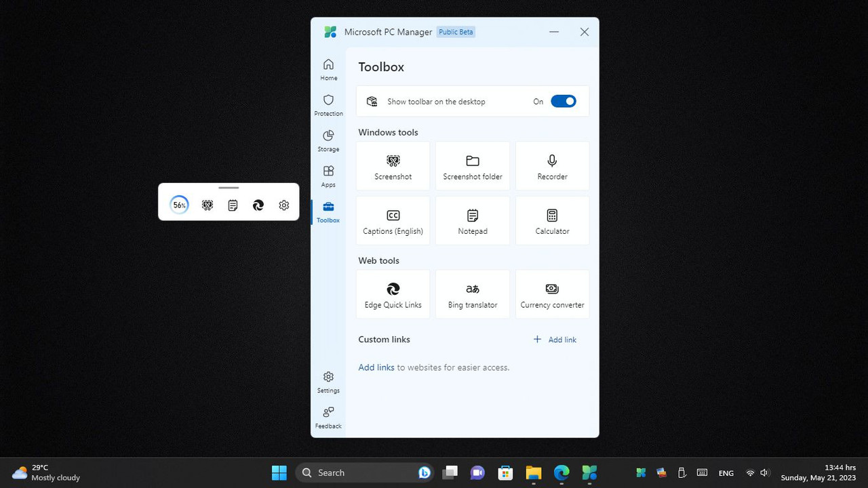Screen dimensions: 868x488
Task: Switch to the Protection section
Action: pyautogui.click(x=328, y=105)
